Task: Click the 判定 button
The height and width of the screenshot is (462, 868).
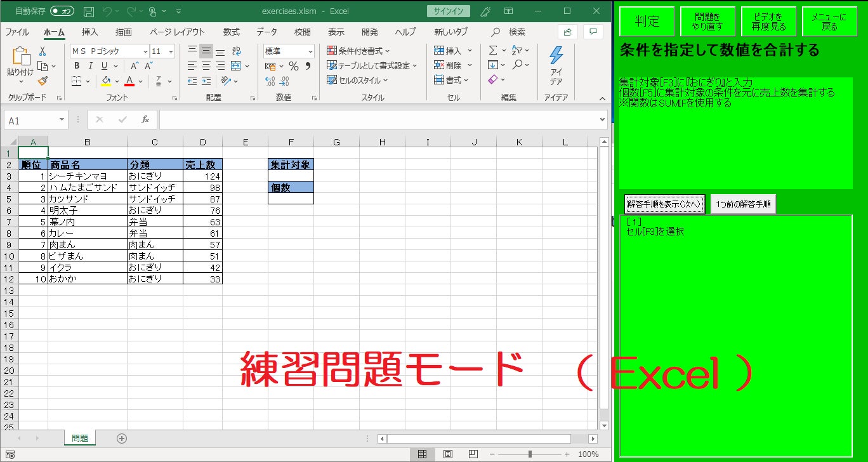Action: pyautogui.click(x=647, y=21)
